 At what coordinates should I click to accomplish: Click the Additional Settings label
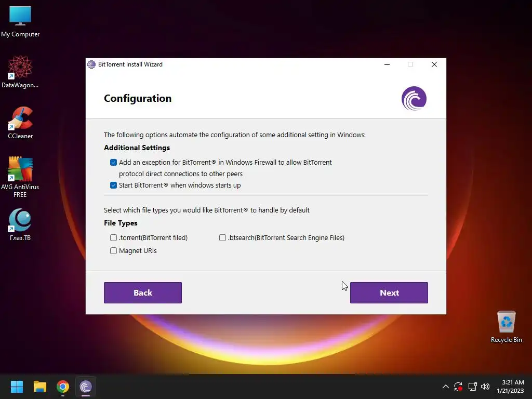tap(137, 148)
